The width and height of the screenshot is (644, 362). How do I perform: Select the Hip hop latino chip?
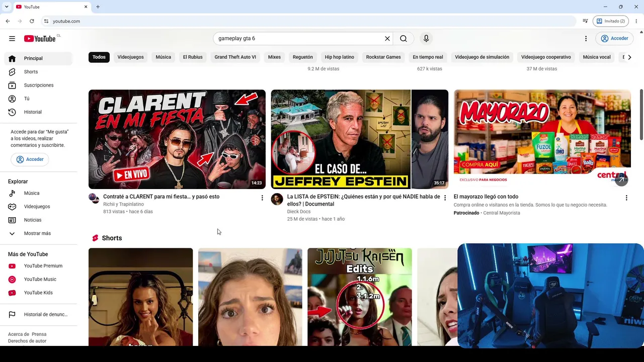point(340,57)
